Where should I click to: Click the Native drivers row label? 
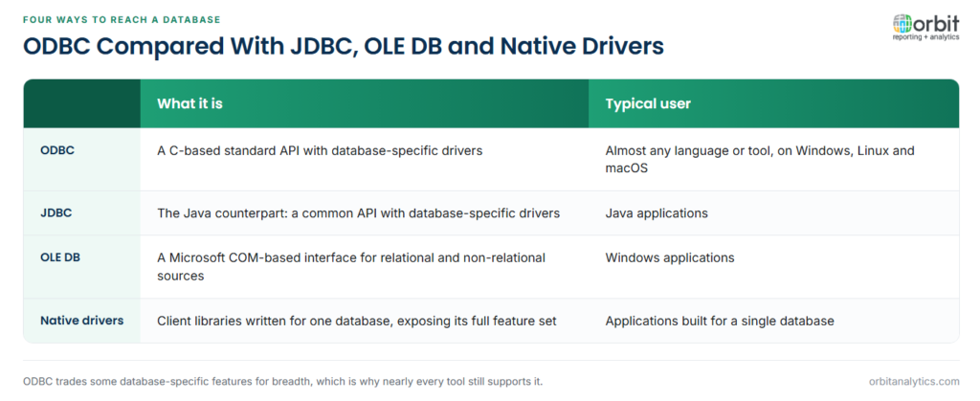[x=82, y=321]
